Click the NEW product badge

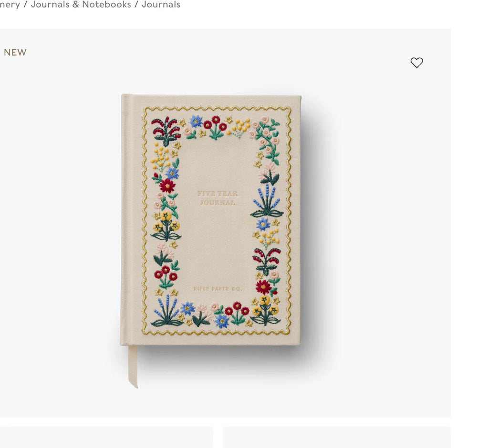(x=15, y=52)
